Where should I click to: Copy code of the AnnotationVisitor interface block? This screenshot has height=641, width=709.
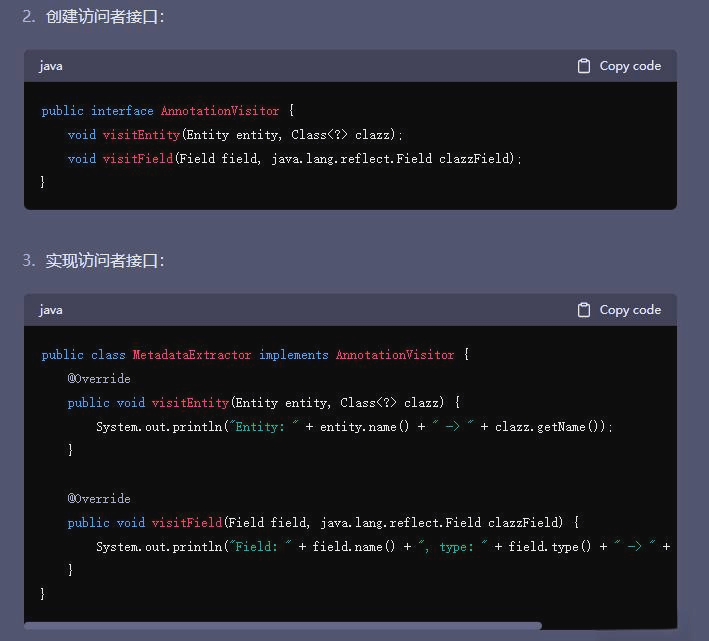pos(619,66)
